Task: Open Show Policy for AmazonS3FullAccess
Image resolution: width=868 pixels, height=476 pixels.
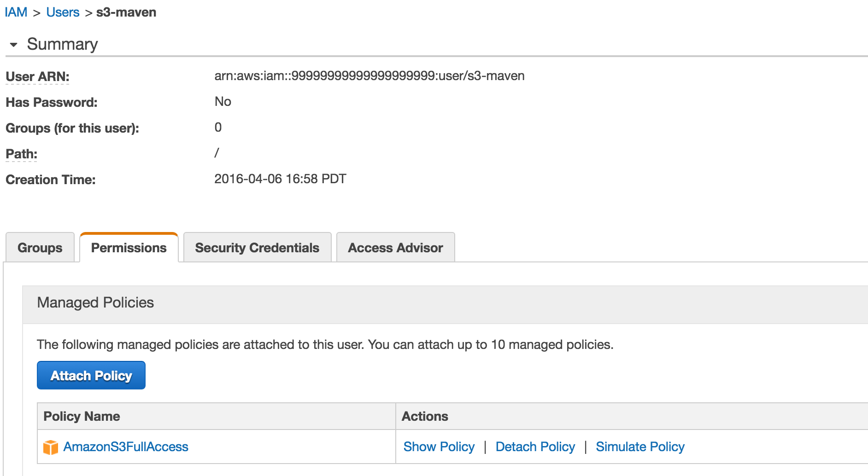Action: (439, 447)
